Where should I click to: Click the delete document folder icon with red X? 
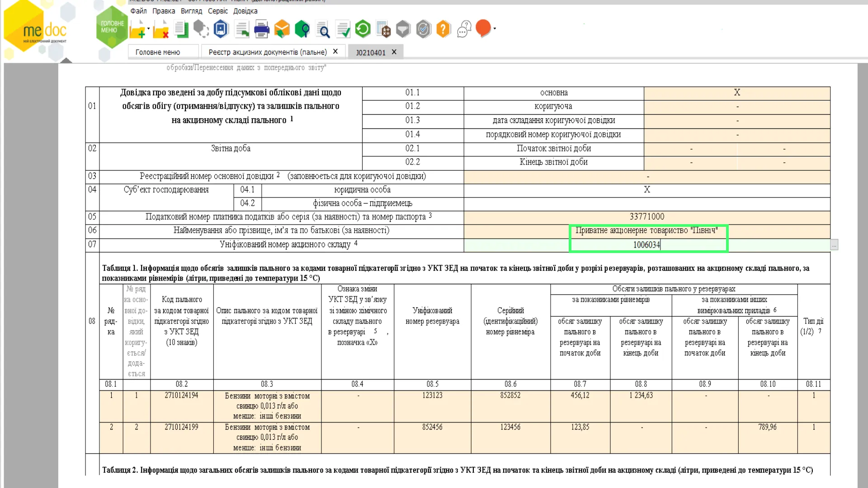(x=161, y=30)
